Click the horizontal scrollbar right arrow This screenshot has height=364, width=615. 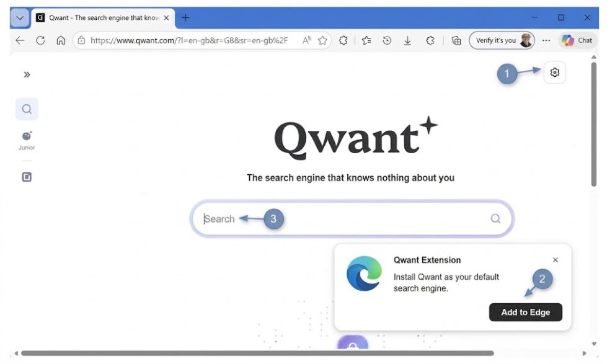pos(585,353)
